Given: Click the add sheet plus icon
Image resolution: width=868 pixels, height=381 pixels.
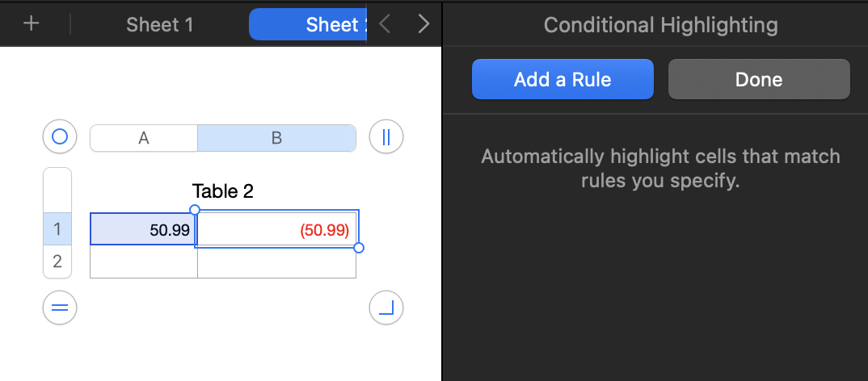Looking at the screenshot, I should pyautogui.click(x=32, y=23).
